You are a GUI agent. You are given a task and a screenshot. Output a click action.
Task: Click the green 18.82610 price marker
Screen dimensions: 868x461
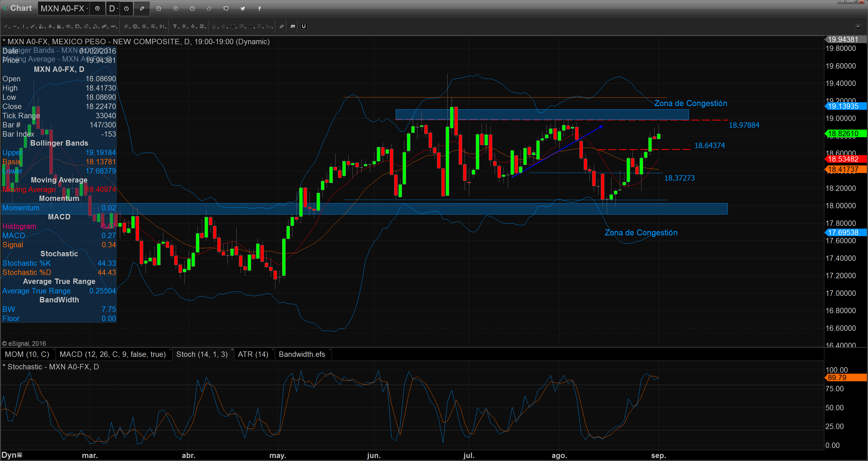click(x=846, y=133)
